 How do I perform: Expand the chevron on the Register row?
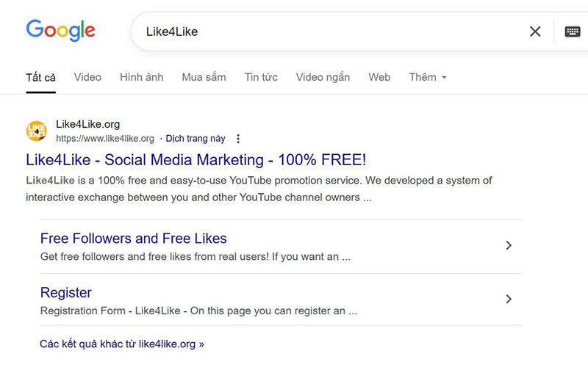(509, 299)
